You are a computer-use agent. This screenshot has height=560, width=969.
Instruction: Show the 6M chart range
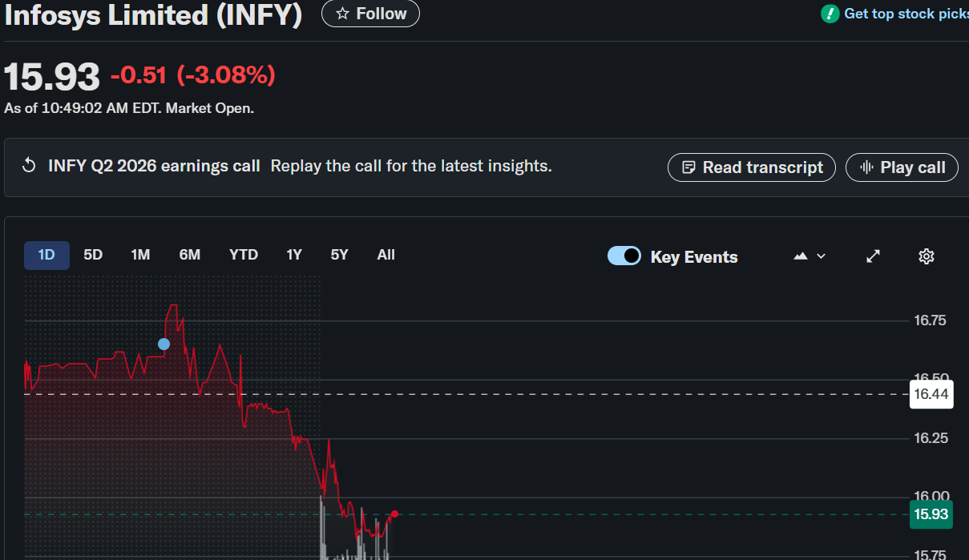190,255
